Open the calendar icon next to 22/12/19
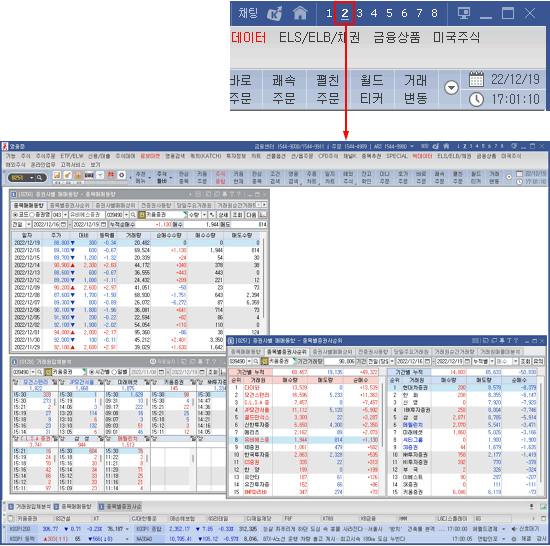This screenshot has width=550, height=546. (476, 79)
